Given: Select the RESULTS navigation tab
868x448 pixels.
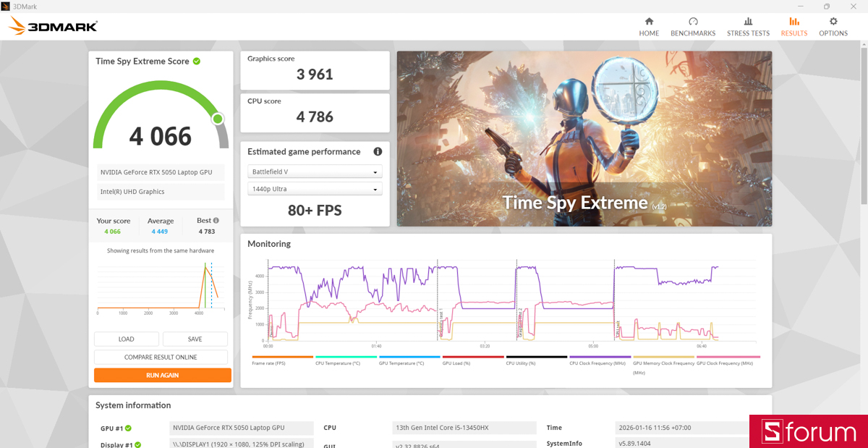Looking at the screenshot, I should 793,27.
